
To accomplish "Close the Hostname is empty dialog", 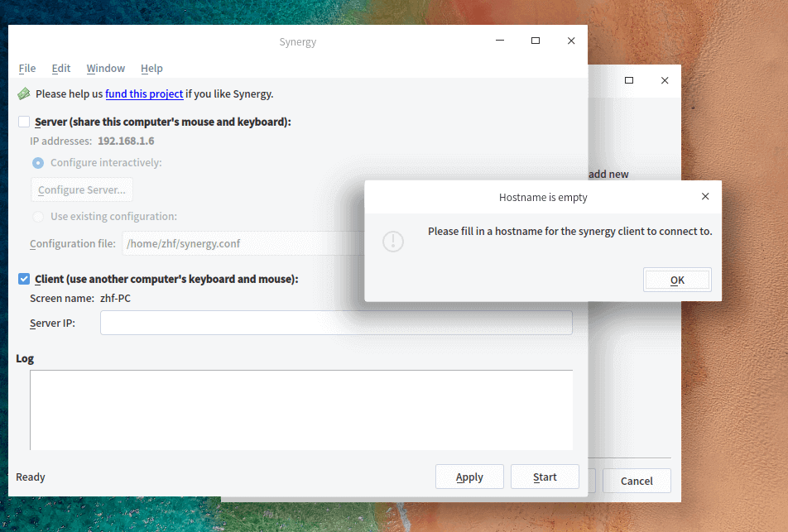I will click(705, 197).
